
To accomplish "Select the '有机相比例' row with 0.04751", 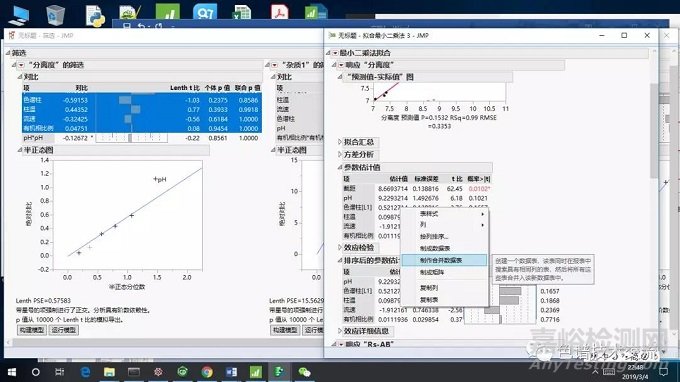I will click(x=142, y=128).
